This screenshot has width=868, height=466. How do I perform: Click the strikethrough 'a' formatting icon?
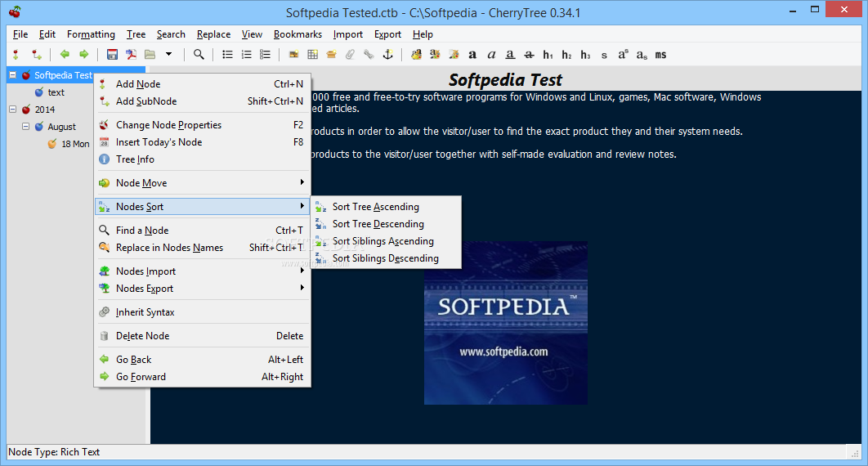(x=529, y=54)
